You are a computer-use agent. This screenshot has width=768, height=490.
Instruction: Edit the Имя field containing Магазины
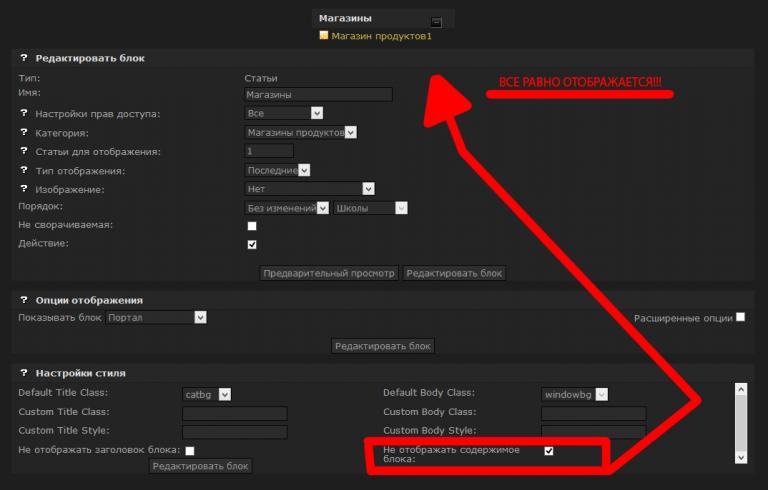318,95
